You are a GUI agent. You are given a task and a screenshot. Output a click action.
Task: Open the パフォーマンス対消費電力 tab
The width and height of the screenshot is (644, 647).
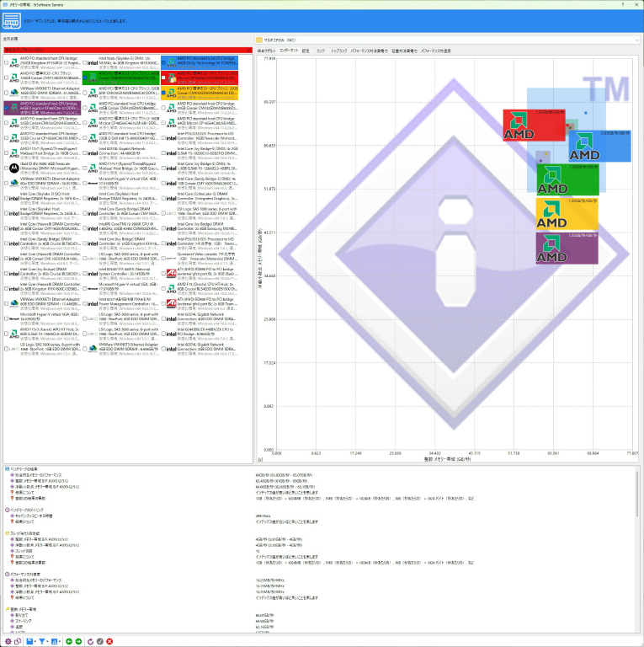369,51
